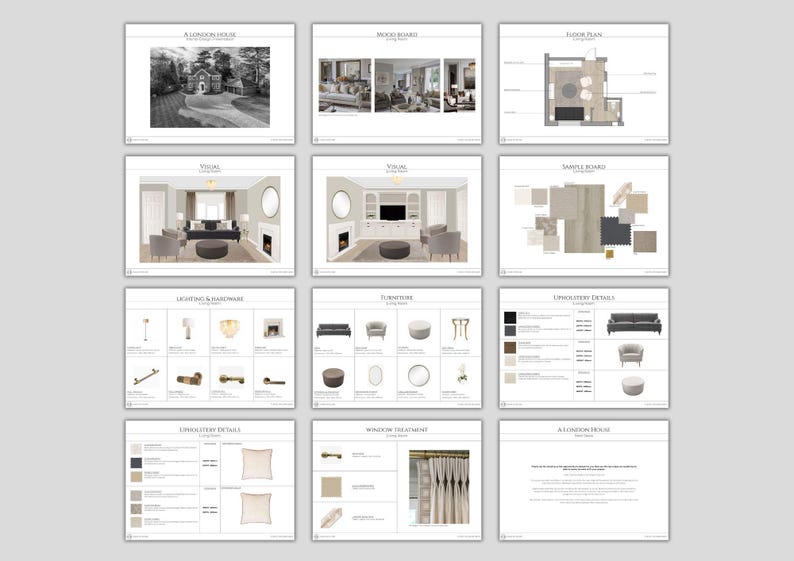Click the light round ottoman on the Furniture page
The width and height of the screenshot is (794, 561).
[x=419, y=330]
